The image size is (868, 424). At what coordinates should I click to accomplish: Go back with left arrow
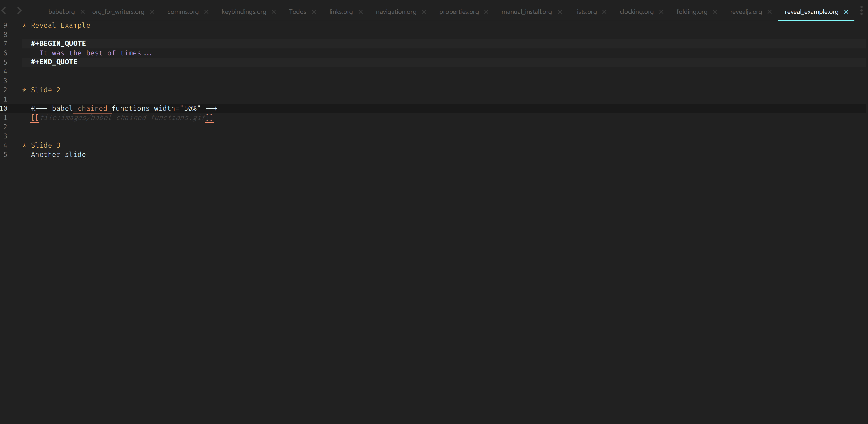[x=4, y=11]
